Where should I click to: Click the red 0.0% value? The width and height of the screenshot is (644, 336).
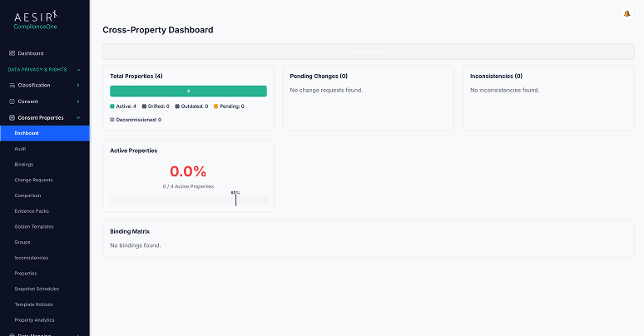pyautogui.click(x=188, y=171)
